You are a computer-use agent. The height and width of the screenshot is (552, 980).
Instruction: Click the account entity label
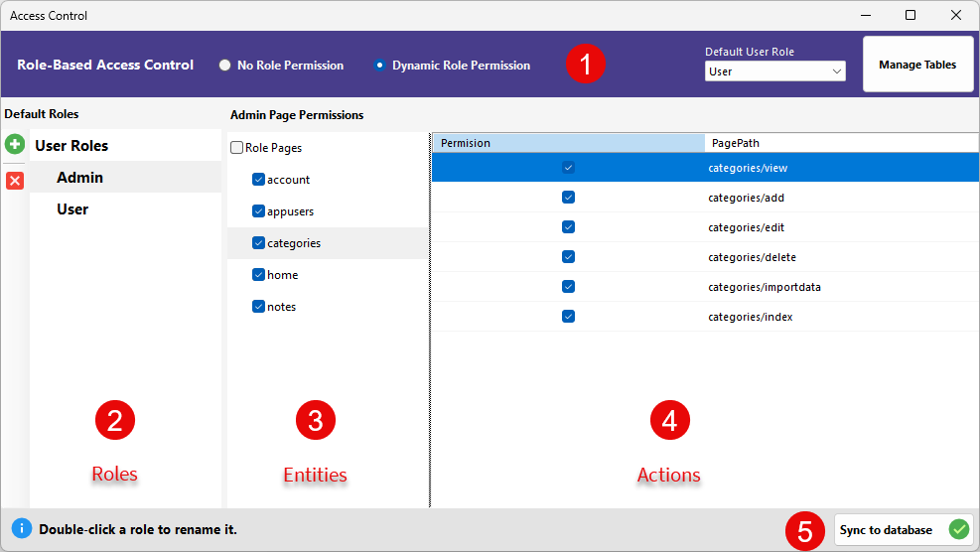pos(288,180)
